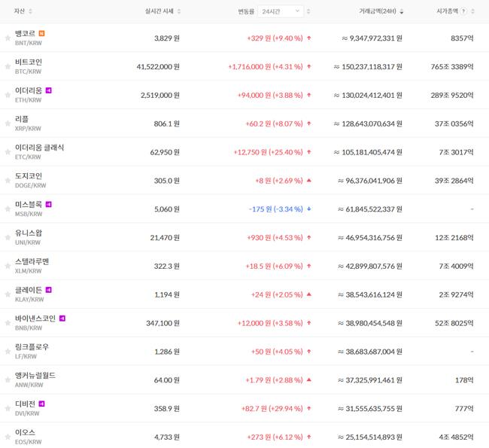
Task: Star the Dogecoin row as favorite
Action: click(x=8, y=181)
